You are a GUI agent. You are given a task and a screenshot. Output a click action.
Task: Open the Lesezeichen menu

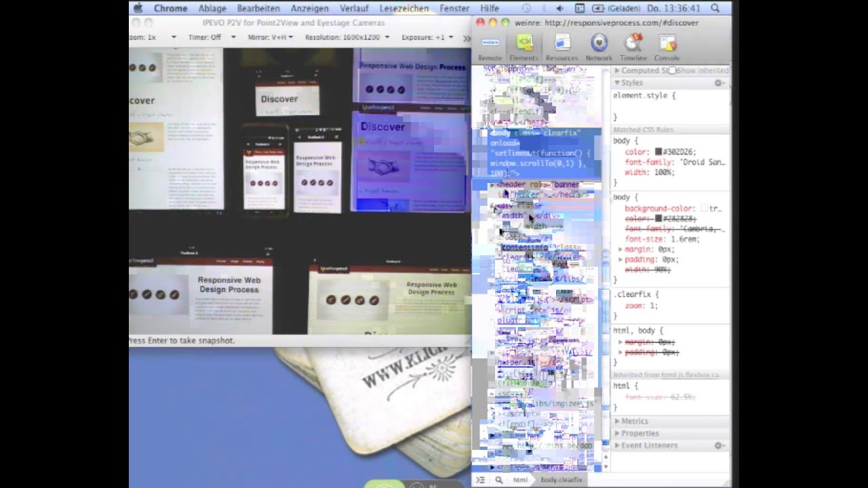(404, 8)
